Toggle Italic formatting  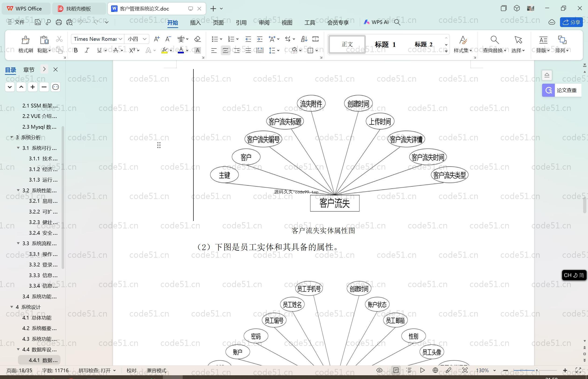(x=87, y=50)
